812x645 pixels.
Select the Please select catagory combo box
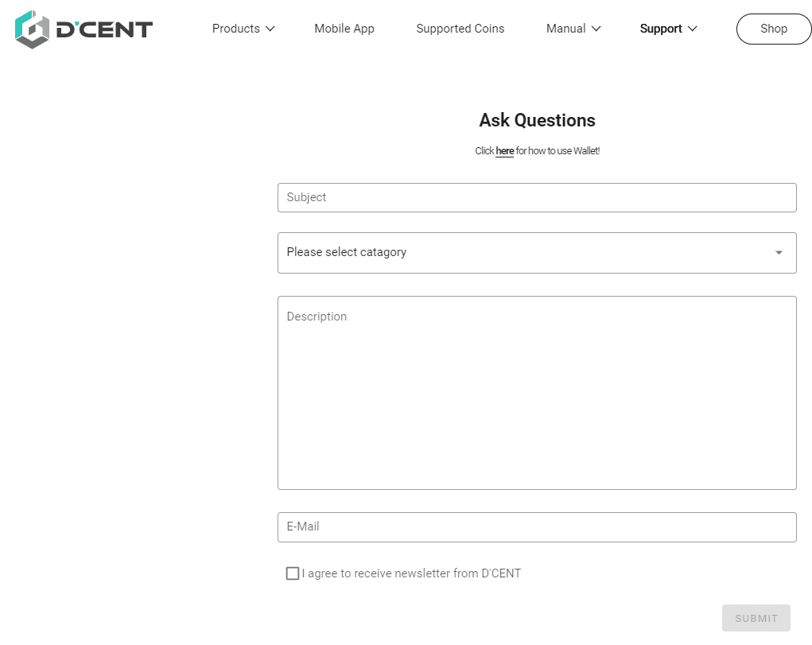(537, 253)
